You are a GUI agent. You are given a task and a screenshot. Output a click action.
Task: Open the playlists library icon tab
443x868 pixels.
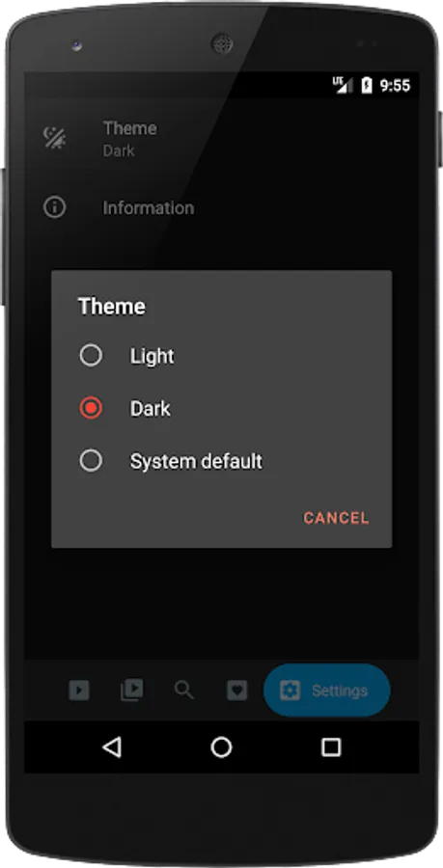click(x=132, y=690)
